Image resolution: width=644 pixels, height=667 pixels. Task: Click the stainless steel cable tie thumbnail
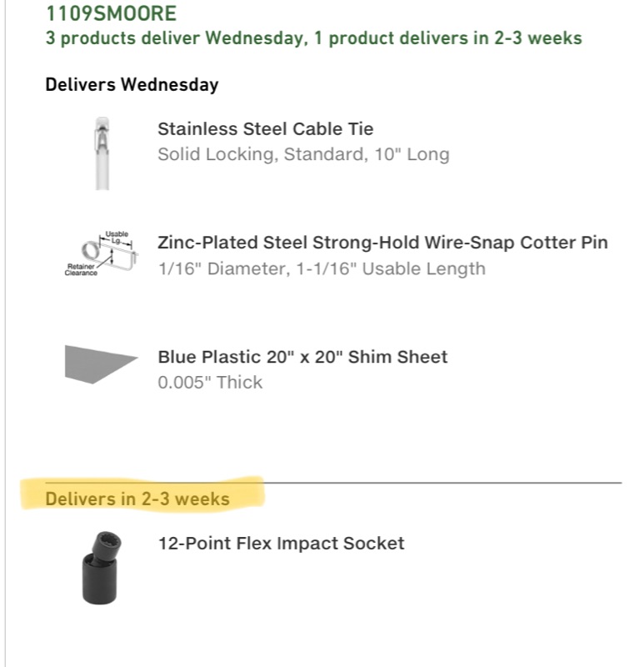[101, 153]
